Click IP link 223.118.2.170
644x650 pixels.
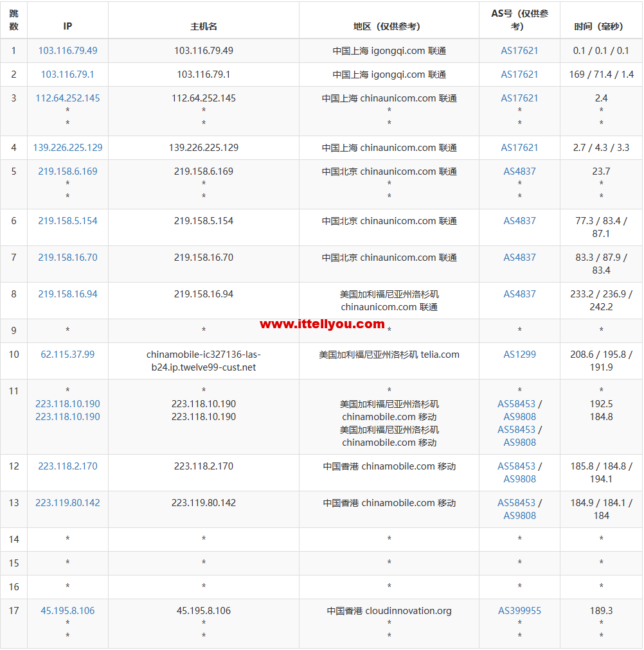pos(67,466)
